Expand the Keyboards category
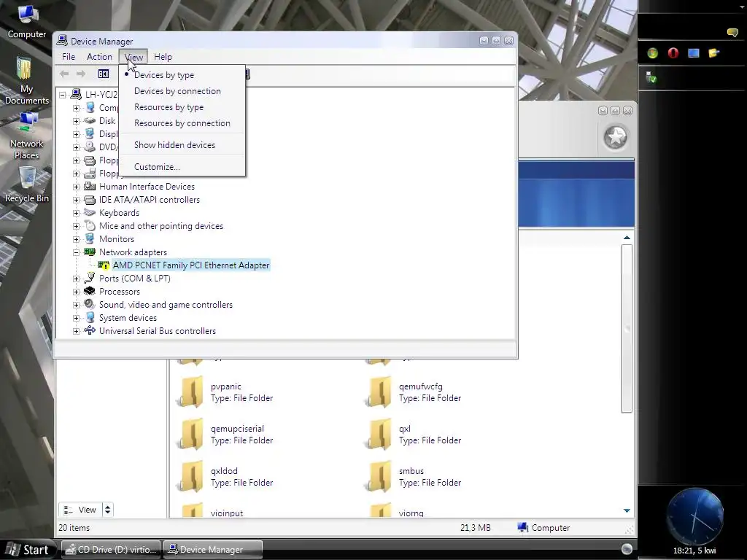The width and height of the screenshot is (747, 560). [x=76, y=213]
